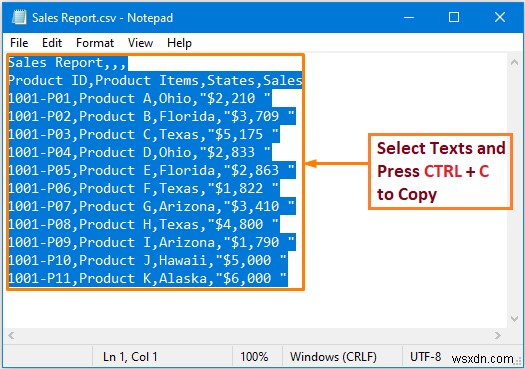525x369 pixels.
Task: Click the 100% zoom status entry
Action: coord(254,357)
